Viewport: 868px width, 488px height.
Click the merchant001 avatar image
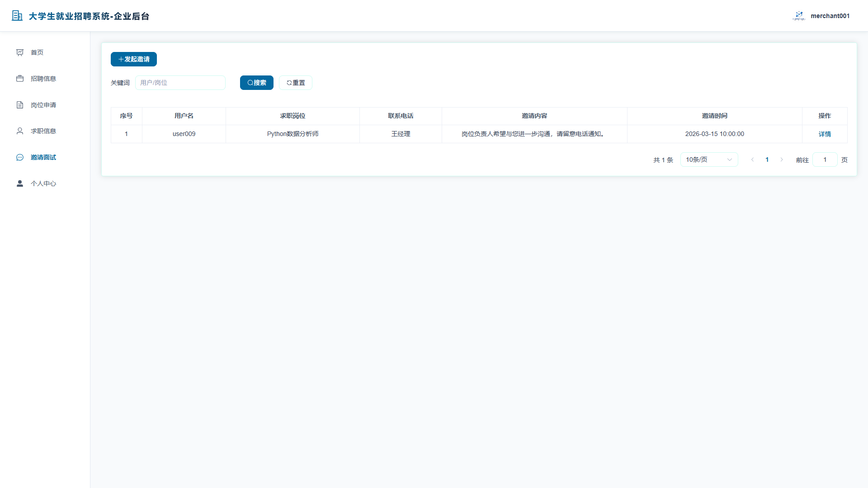pos(799,16)
